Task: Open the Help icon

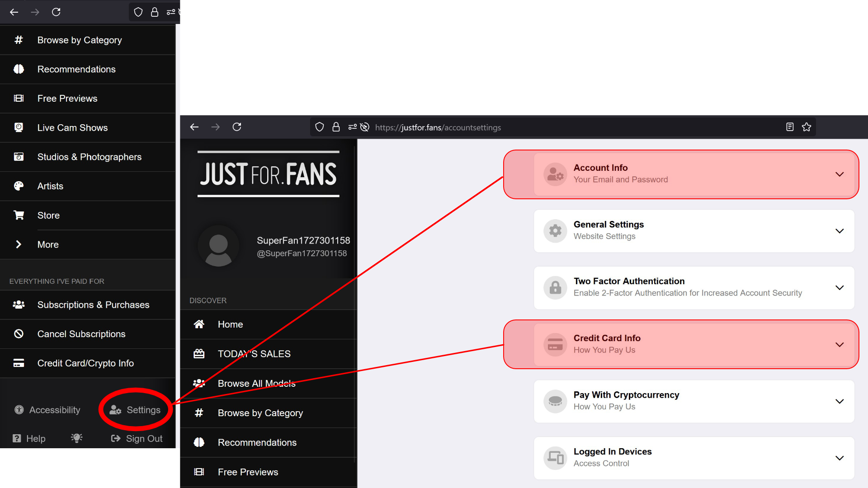Action: click(x=17, y=438)
